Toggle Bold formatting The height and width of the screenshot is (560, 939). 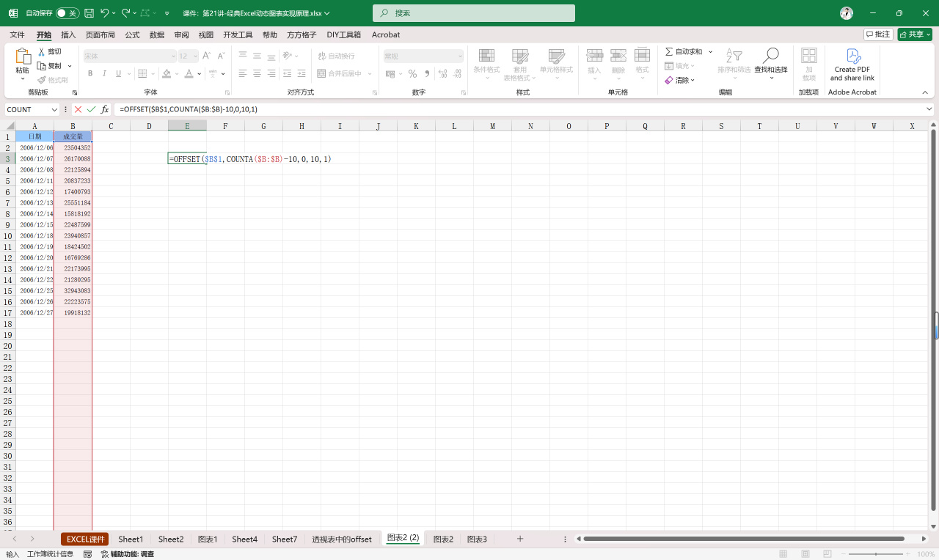[x=90, y=73]
